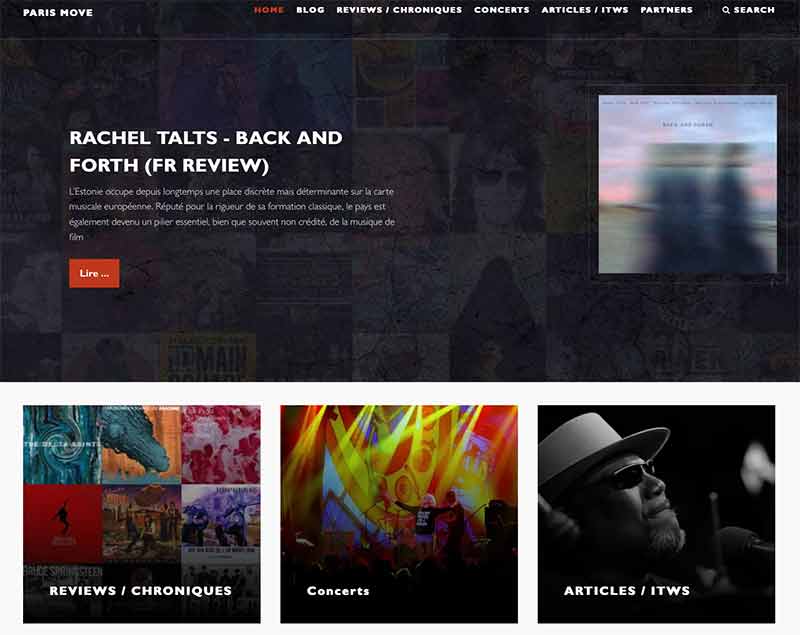800x635 pixels.
Task: Open the Paris Move site logo
Action: [58, 12]
